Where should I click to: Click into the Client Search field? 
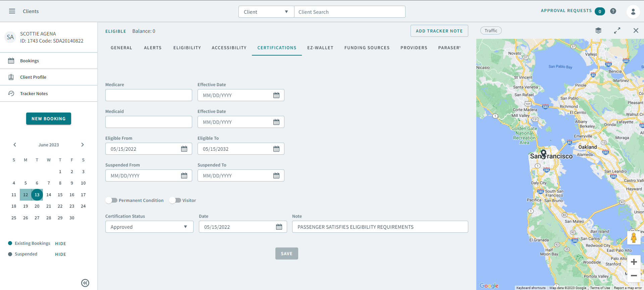click(x=350, y=12)
